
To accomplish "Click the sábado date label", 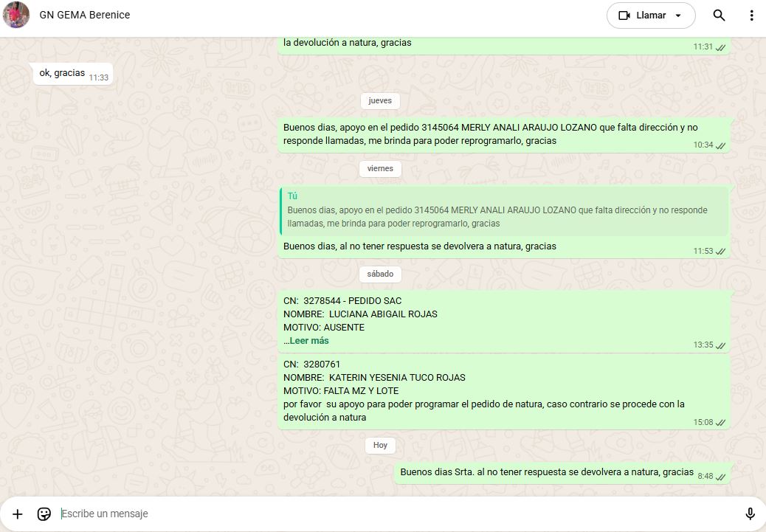I will (x=380, y=274).
